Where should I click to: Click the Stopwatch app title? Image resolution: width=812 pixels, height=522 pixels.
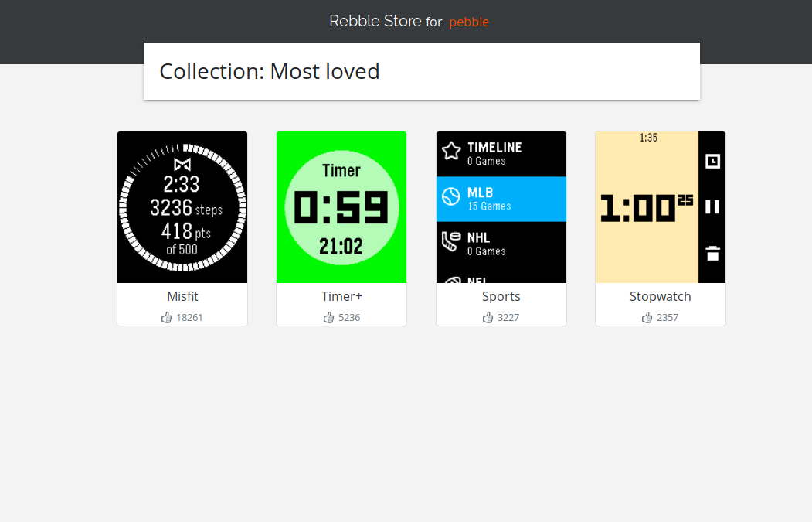[x=661, y=296]
